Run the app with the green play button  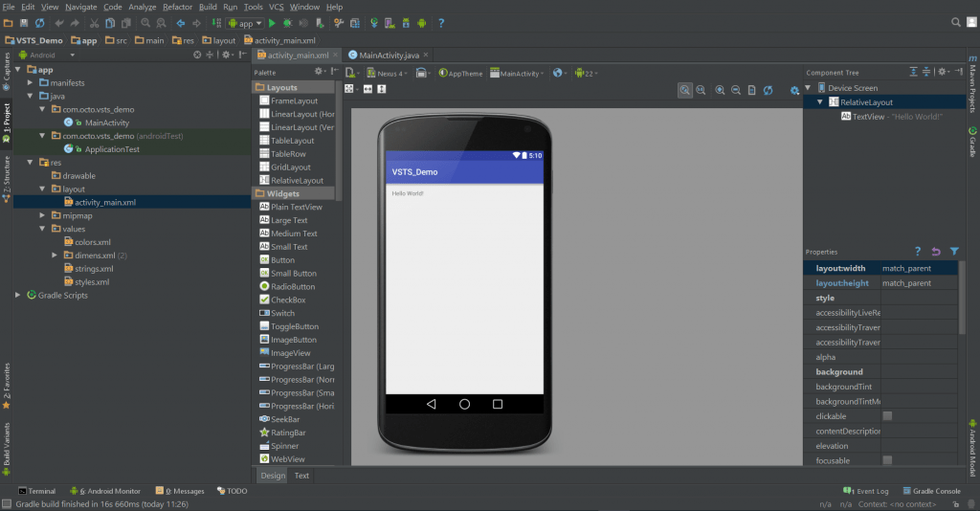click(273, 23)
